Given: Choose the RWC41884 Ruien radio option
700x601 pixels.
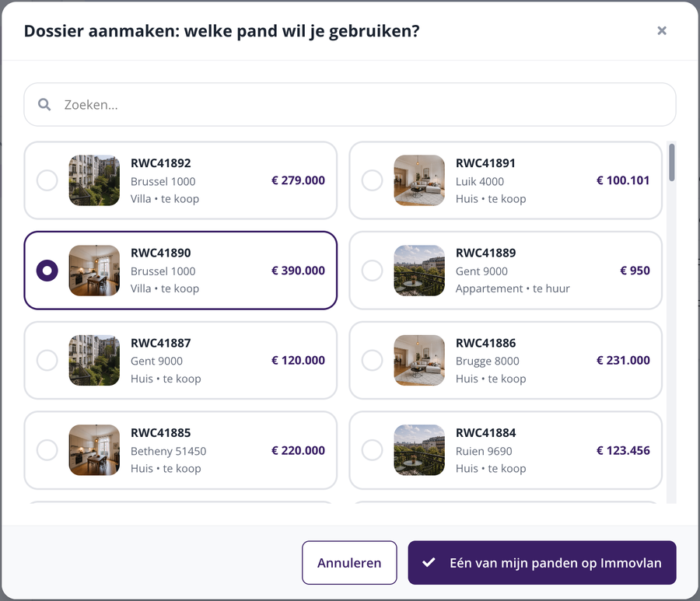Looking at the screenshot, I should [x=372, y=449].
